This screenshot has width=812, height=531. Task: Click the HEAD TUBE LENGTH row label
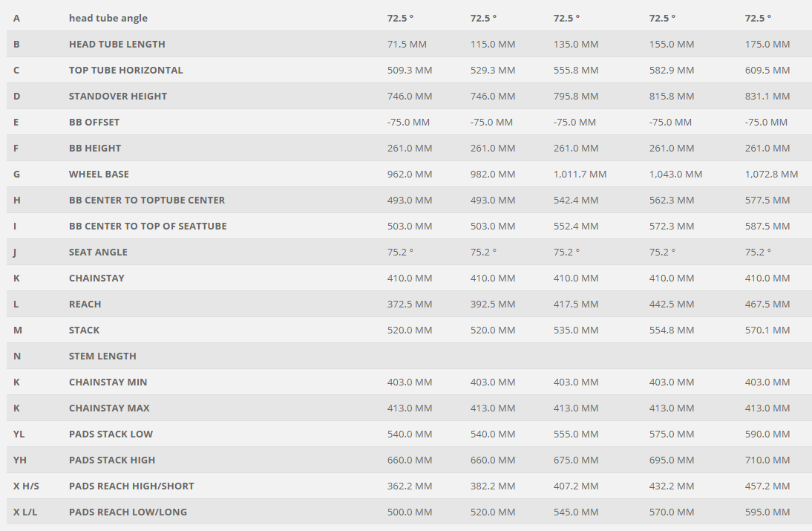click(x=117, y=44)
